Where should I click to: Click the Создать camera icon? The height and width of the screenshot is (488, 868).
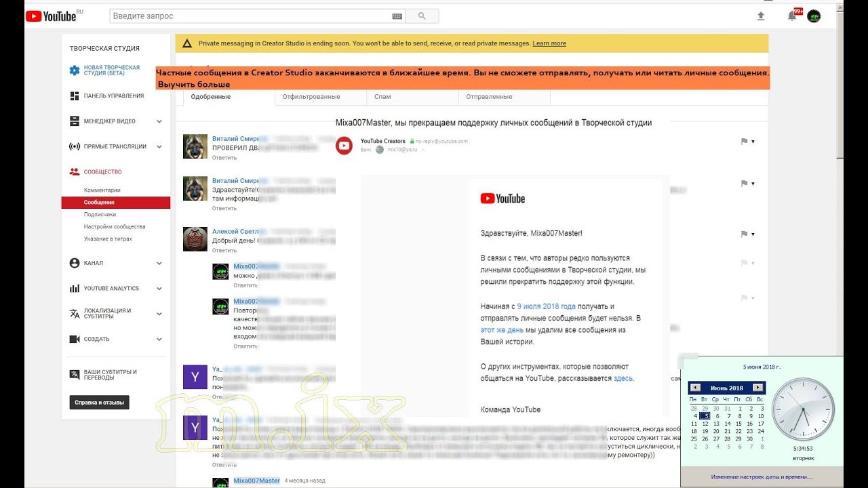[75, 339]
